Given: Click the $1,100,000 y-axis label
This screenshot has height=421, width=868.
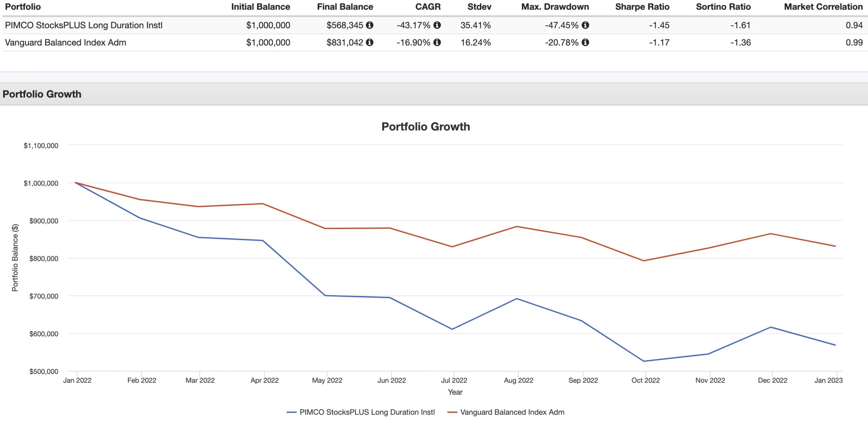Looking at the screenshot, I should 41,146.
